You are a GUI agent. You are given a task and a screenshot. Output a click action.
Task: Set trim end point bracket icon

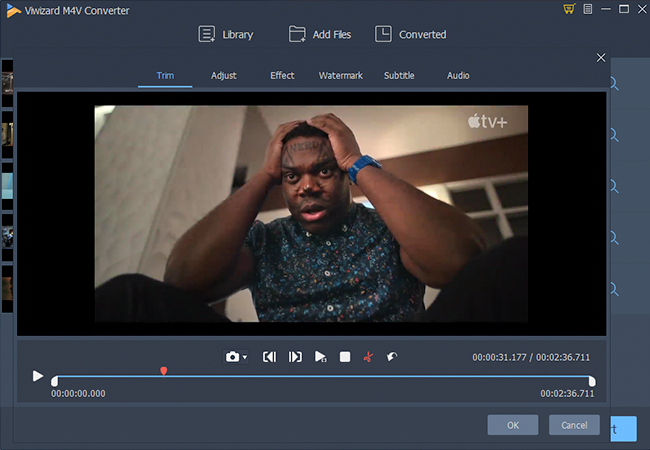tap(295, 356)
